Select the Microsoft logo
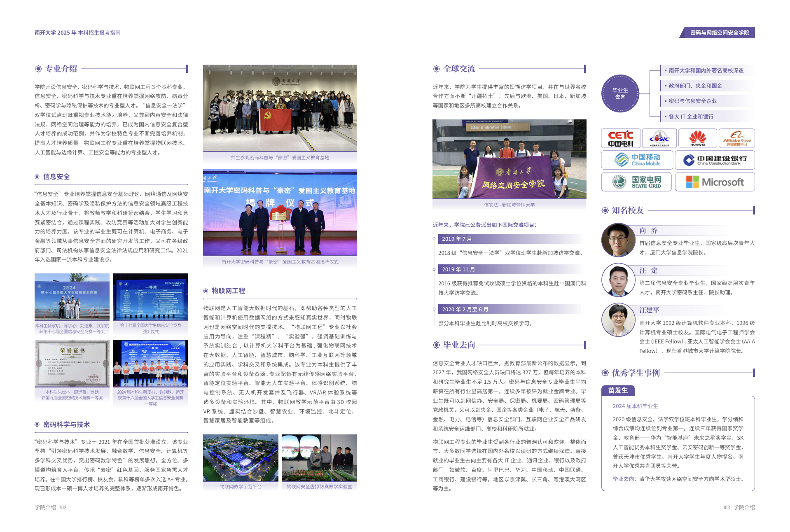790x532 pixels. (x=715, y=182)
